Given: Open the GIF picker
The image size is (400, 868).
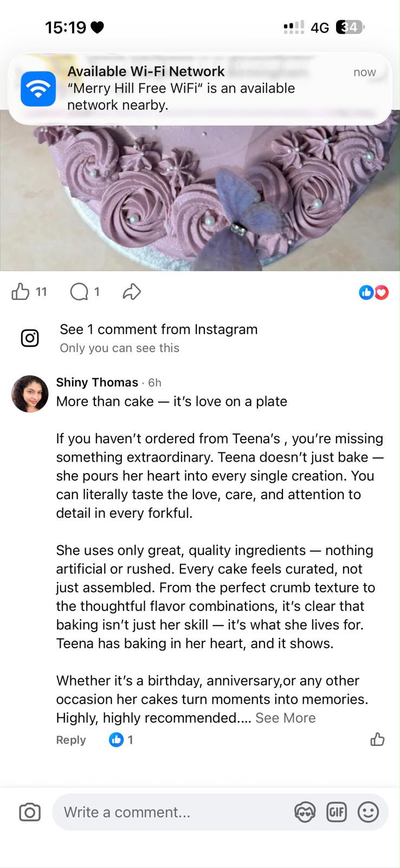Looking at the screenshot, I should tap(336, 812).
